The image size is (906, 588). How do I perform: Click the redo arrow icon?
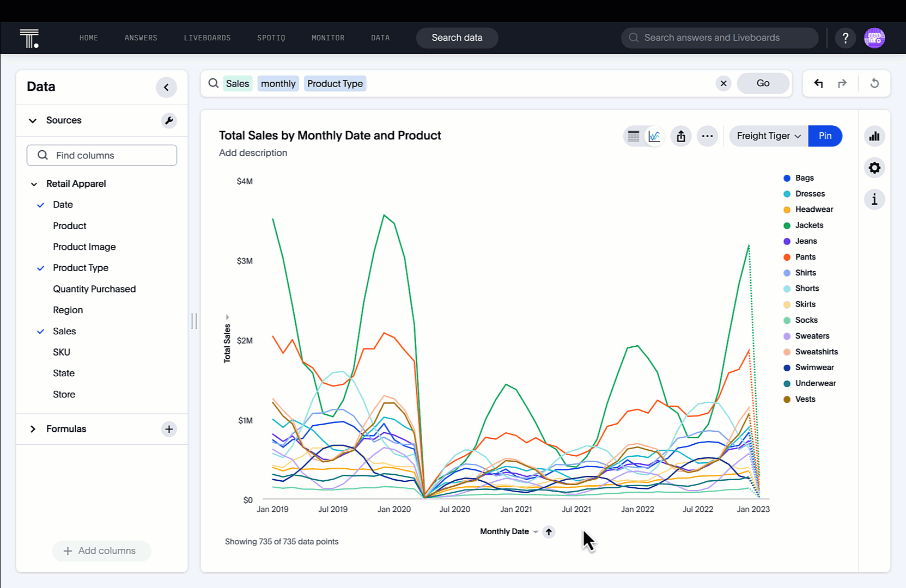pyautogui.click(x=842, y=83)
